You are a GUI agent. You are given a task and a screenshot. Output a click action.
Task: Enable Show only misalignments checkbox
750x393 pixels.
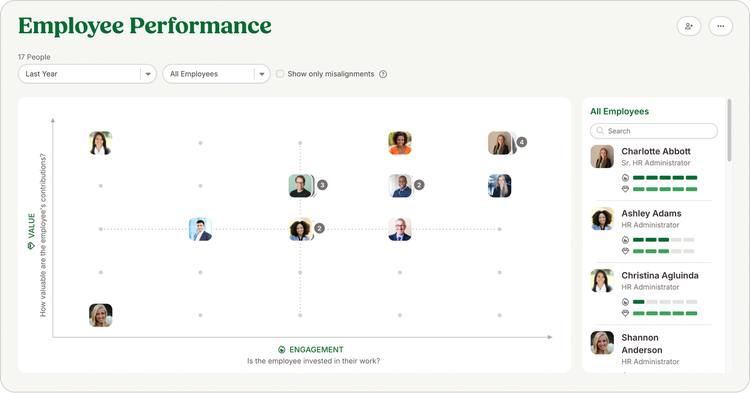[x=280, y=74]
